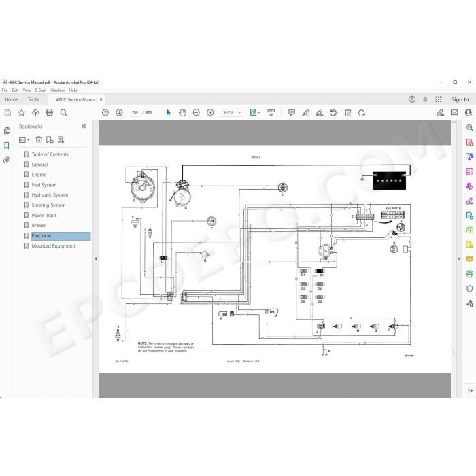Collapse the right tools pane arrow

coord(459,259)
